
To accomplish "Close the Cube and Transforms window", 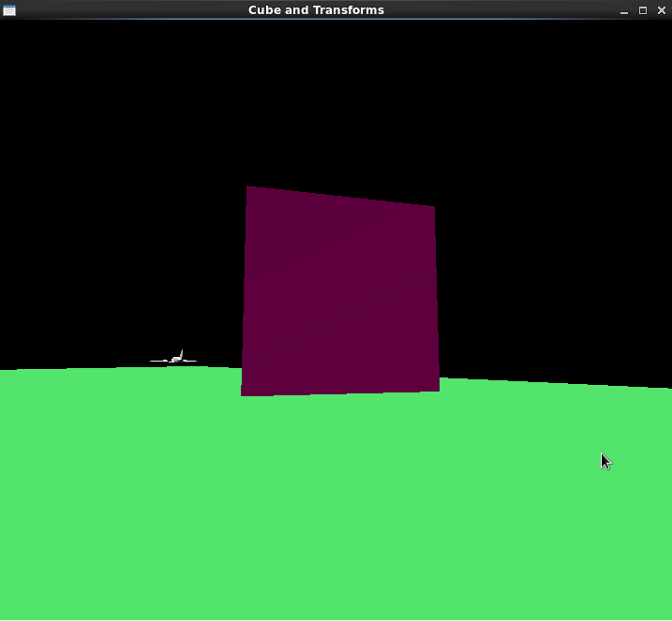I will (x=662, y=10).
